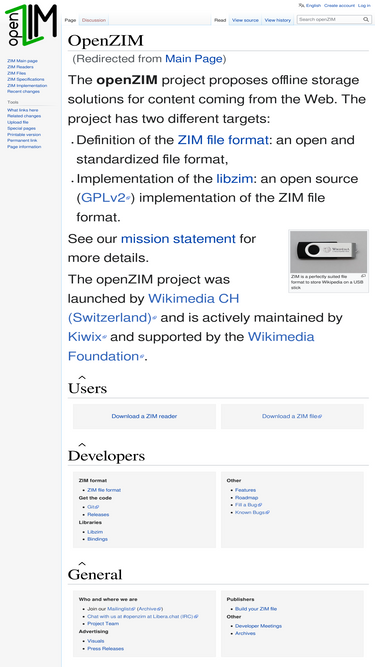Open the ZIM file format link in intro

pos(223,140)
